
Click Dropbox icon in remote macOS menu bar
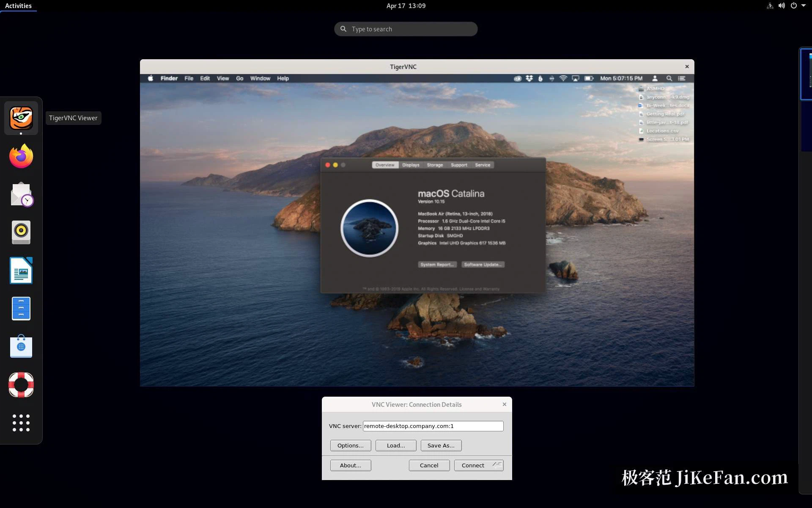529,78
